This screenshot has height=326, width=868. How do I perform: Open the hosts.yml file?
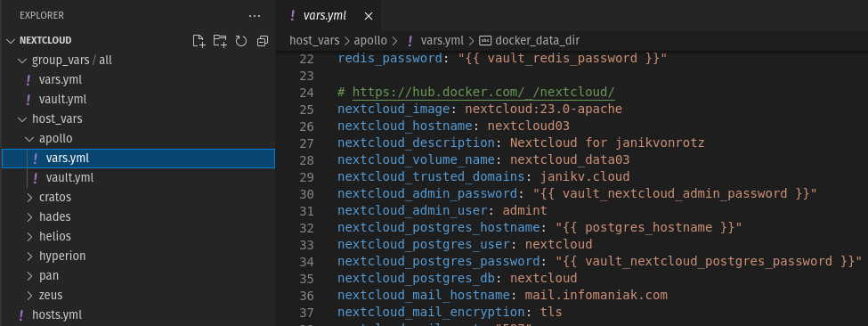[x=57, y=315]
